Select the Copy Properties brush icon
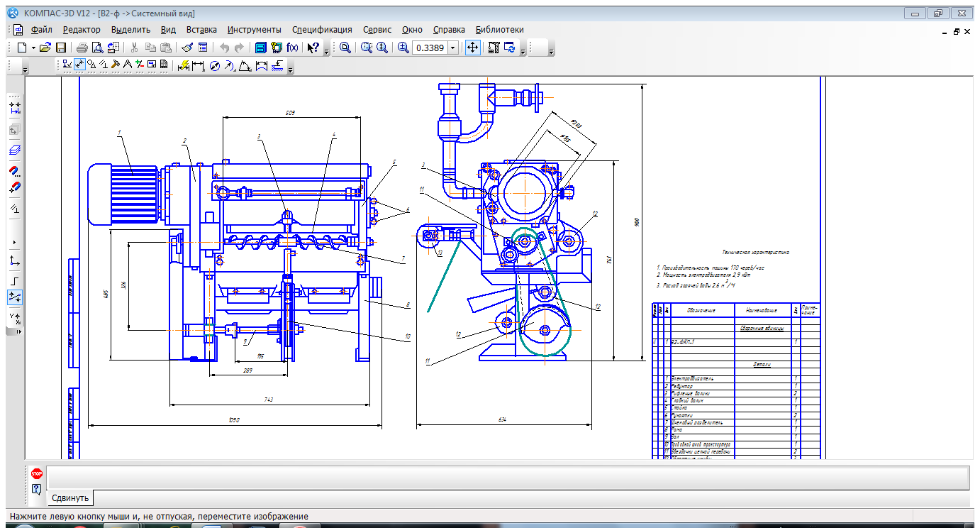 [187, 48]
